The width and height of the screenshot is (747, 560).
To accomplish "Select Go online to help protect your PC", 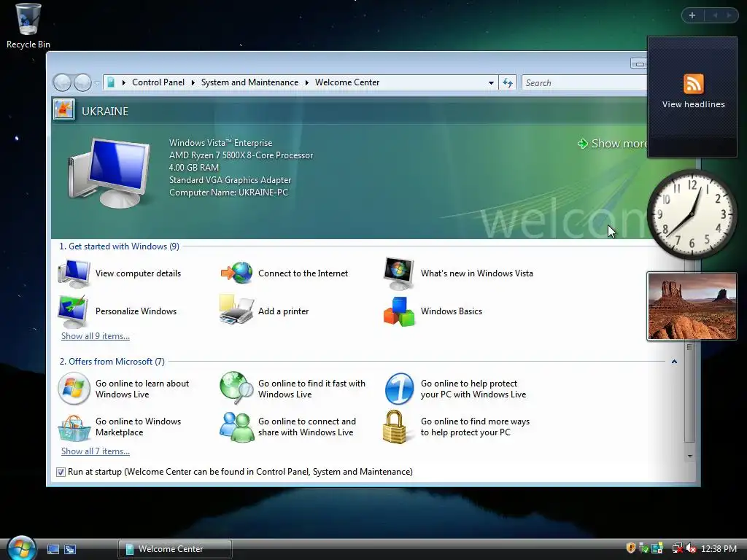I will pyautogui.click(x=455, y=389).
